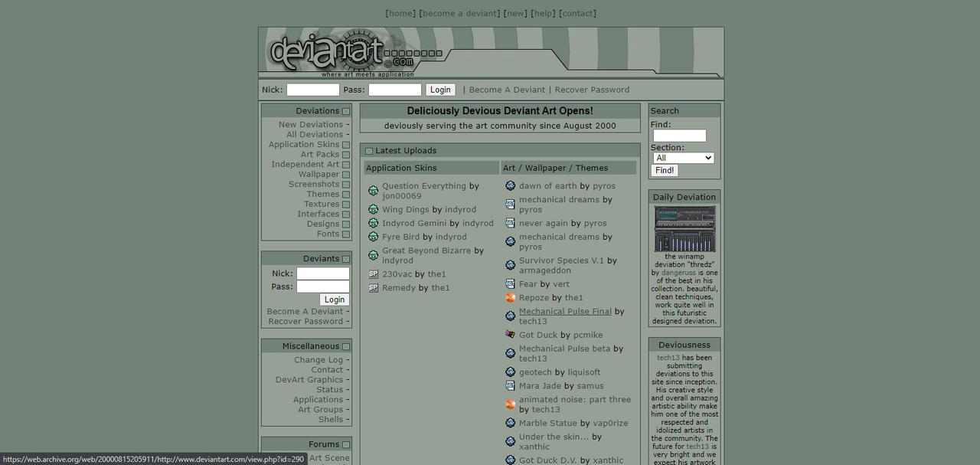Open the home menu link
This screenshot has height=465, width=980.
pyautogui.click(x=400, y=13)
